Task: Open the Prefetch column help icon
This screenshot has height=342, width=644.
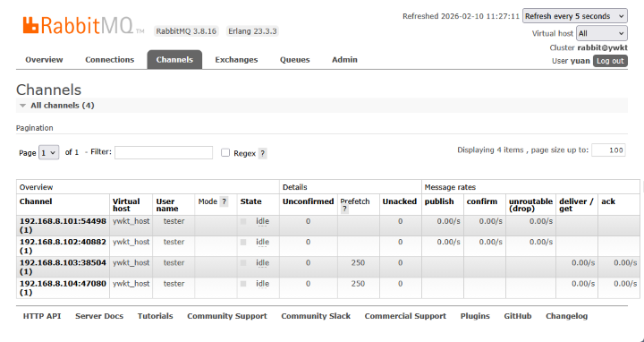Action: tap(344, 209)
